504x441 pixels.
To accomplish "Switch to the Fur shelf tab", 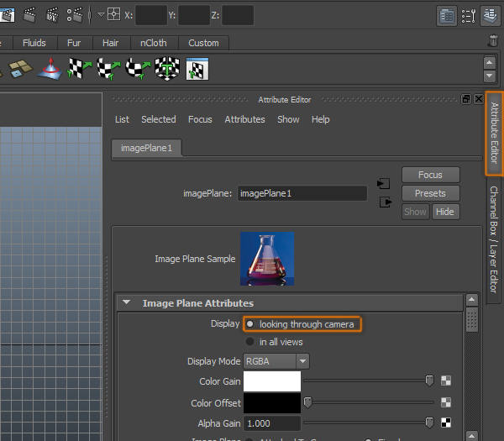I will pyautogui.click(x=74, y=43).
